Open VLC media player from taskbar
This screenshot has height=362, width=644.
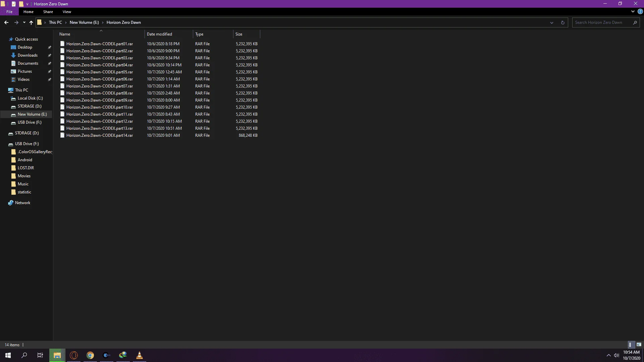140,355
